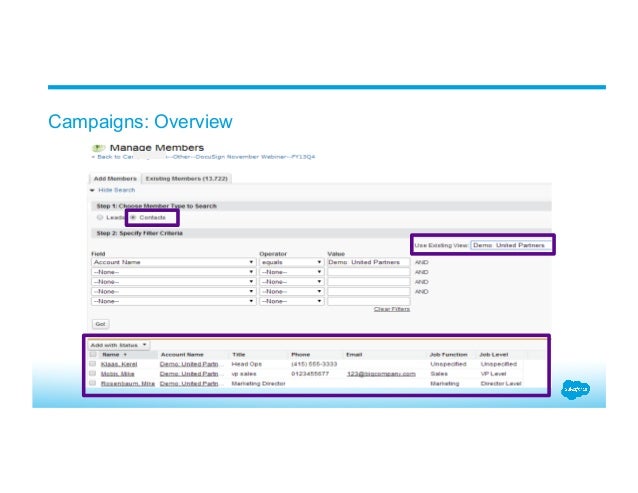This screenshot has width=638, height=493.
Task: Collapse the Hide Search triangle
Action: click(x=92, y=190)
